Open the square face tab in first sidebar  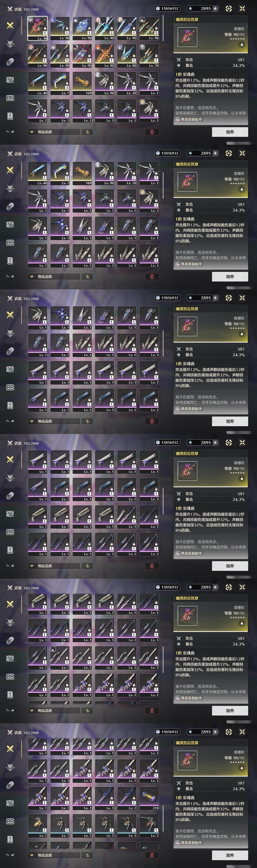click(x=10, y=98)
